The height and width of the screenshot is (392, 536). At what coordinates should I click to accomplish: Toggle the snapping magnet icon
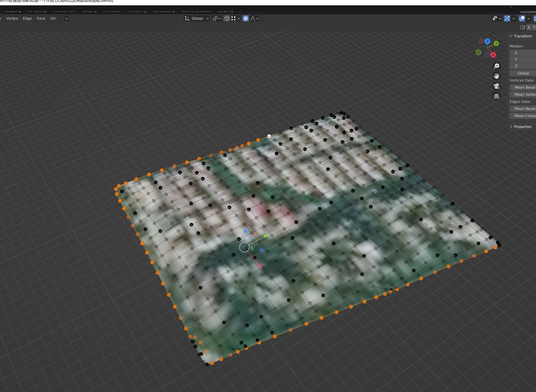point(226,18)
